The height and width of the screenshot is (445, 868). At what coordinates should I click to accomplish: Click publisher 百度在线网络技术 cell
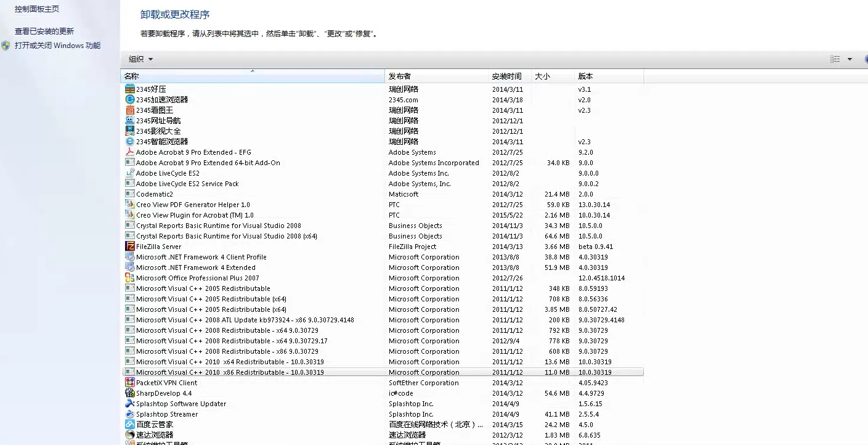pyautogui.click(x=436, y=425)
